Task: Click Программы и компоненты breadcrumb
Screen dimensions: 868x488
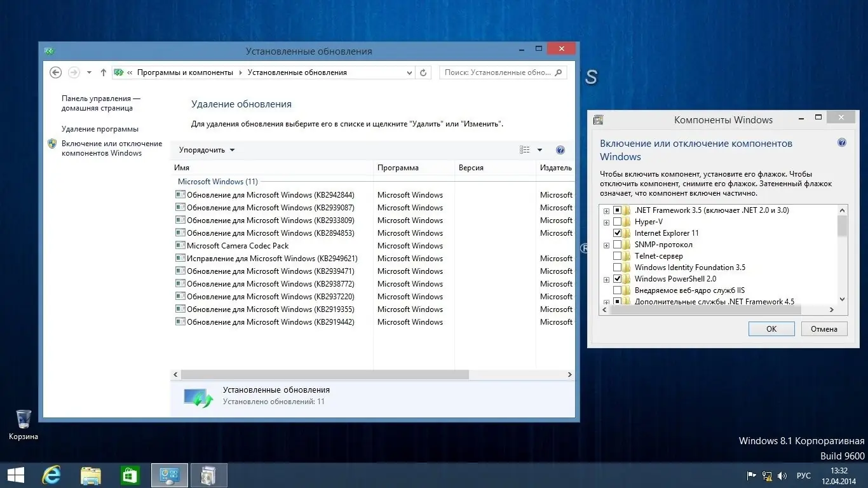Action: [x=185, y=72]
